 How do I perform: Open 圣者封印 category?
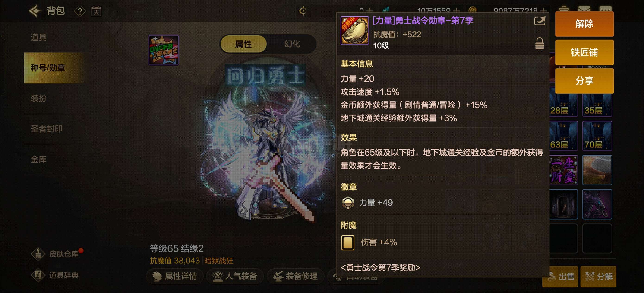(47, 129)
